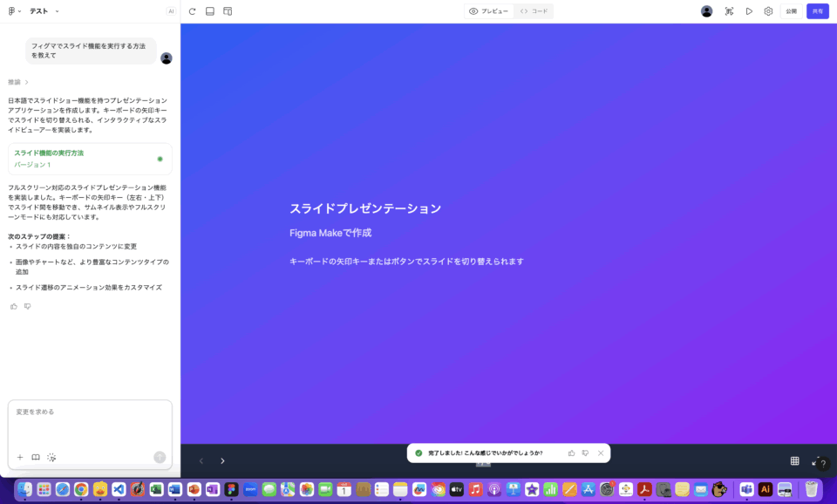Toggle the bottom panel layout icon
Image resolution: width=837 pixels, height=504 pixels.
coord(210,11)
